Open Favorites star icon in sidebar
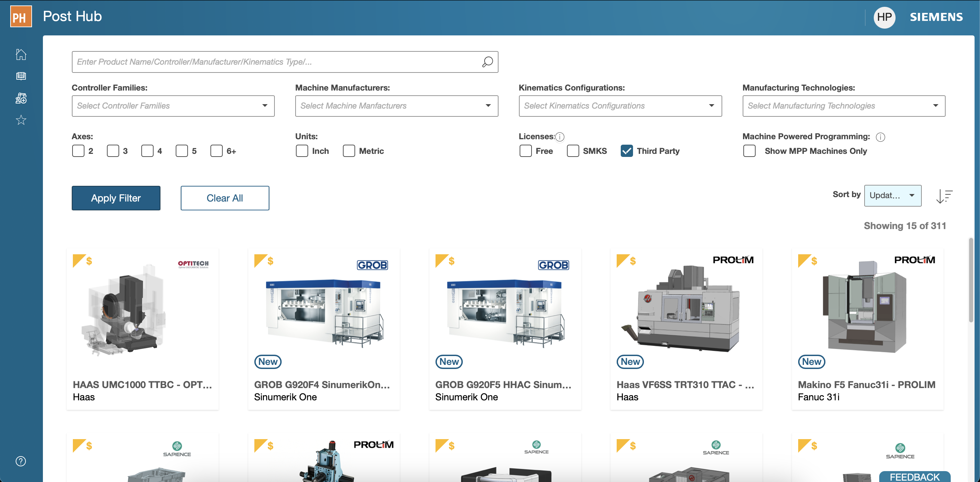Viewport: 980px width, 482px height. [x=21, y=120]
